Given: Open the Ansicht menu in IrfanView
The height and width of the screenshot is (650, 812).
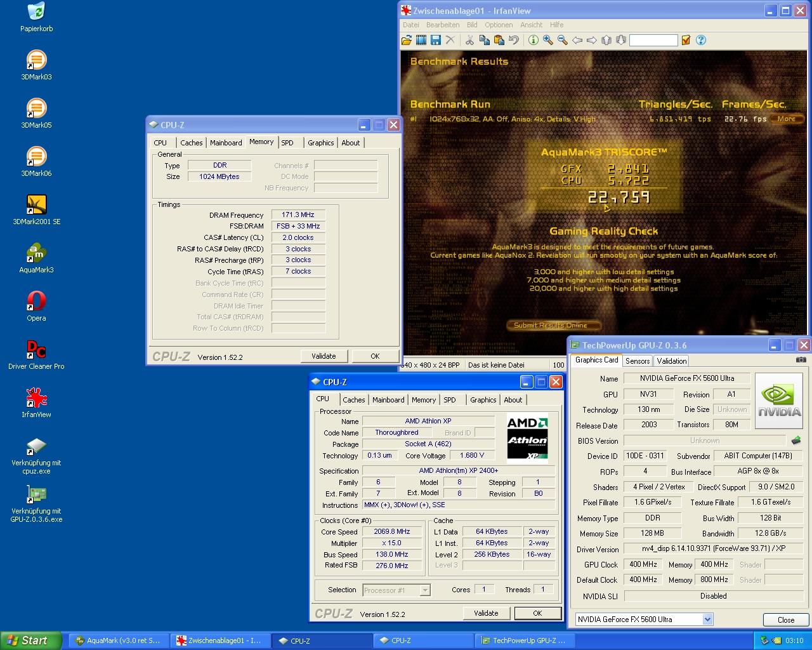Looking at the screenshot, I should point(532,25).
